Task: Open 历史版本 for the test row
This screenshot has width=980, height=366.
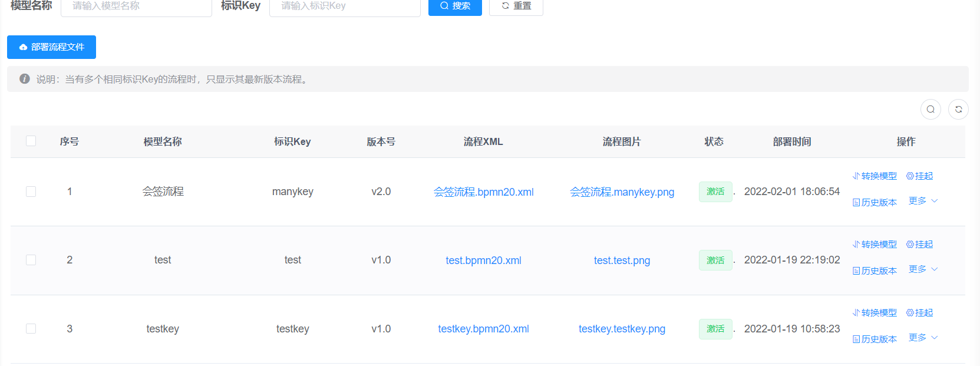Action: click(875, 271)
